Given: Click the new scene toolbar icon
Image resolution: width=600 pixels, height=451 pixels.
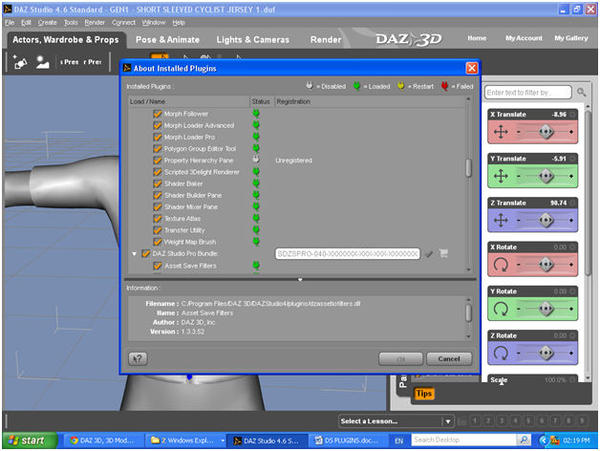Looking at the screenshot, I should [20, 62].
